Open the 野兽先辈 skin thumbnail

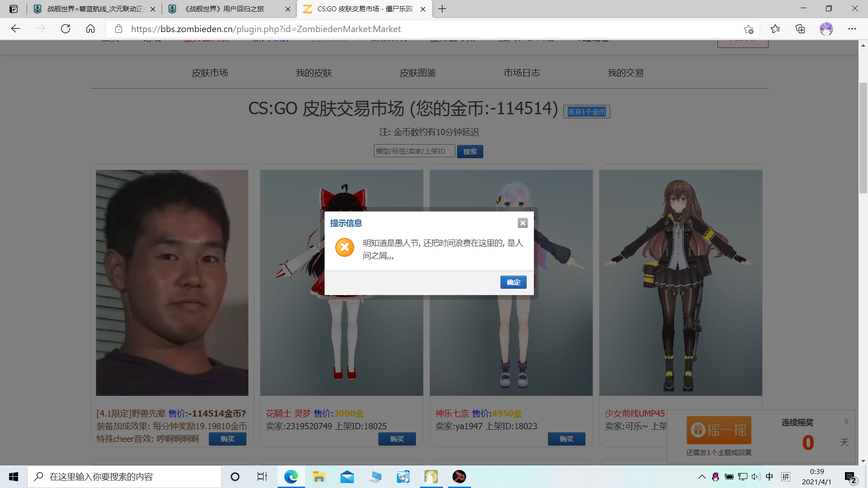click(x=172, y=283)
